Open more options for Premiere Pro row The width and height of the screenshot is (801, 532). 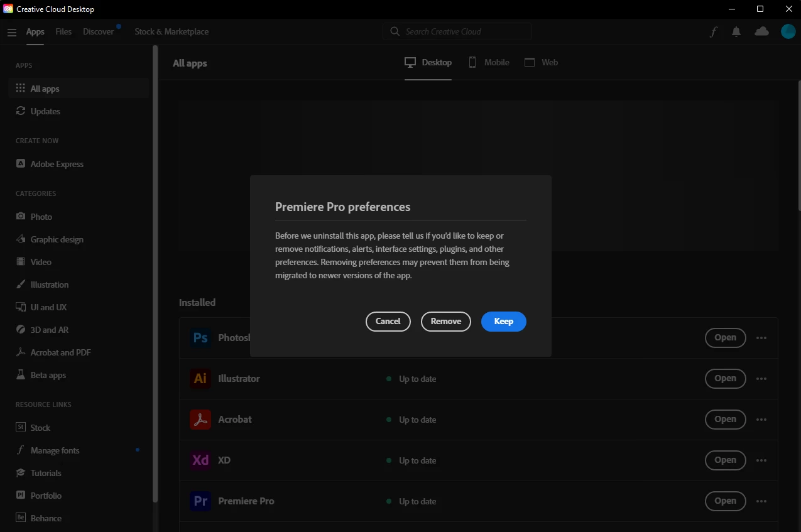pos(761,501)
